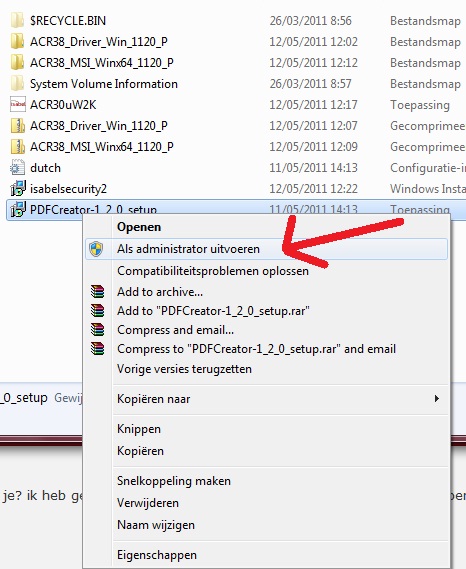466x569 pixels.
Task: Choose Knippen in the context menu
Action: [139, 429]
